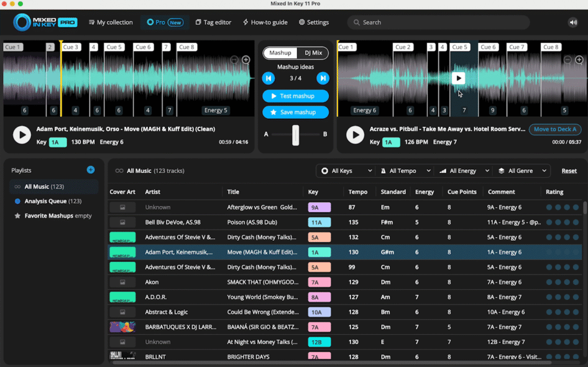Add a new playlist with plus icon
This screenshot has height=367, width=588.
91,170
